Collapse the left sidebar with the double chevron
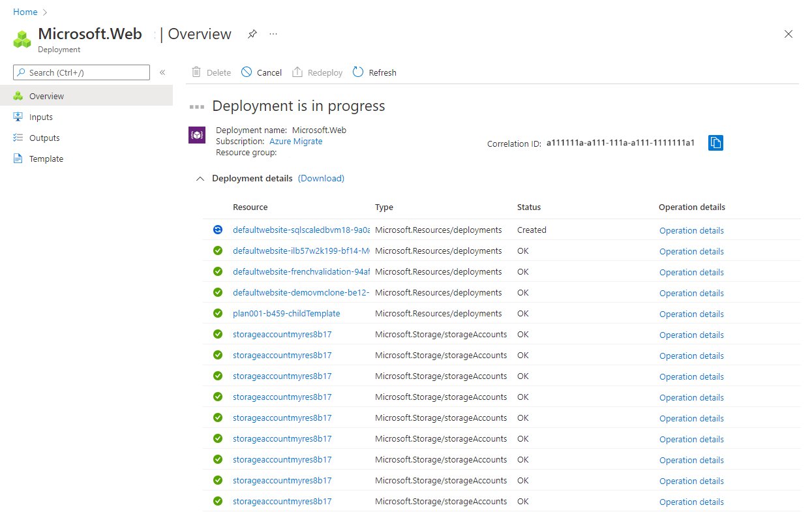 162,72
